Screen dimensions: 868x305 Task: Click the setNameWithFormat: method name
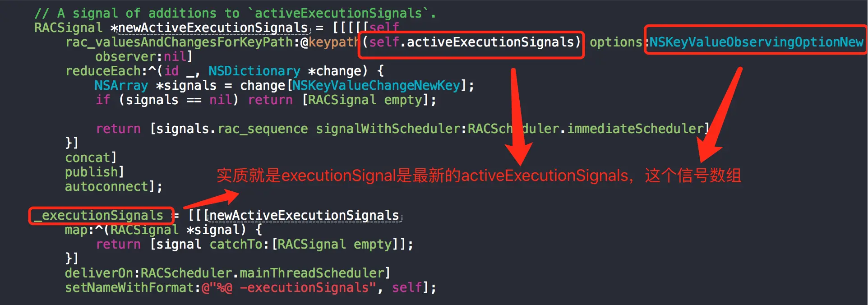tap(133, 288)
